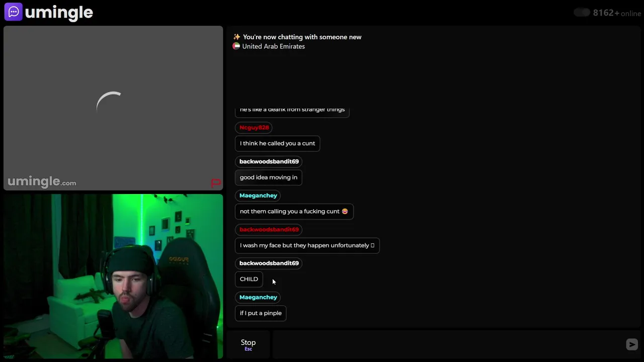Click the 'CHILD' message bubble

pyautogui.click(x=249, y=279)
